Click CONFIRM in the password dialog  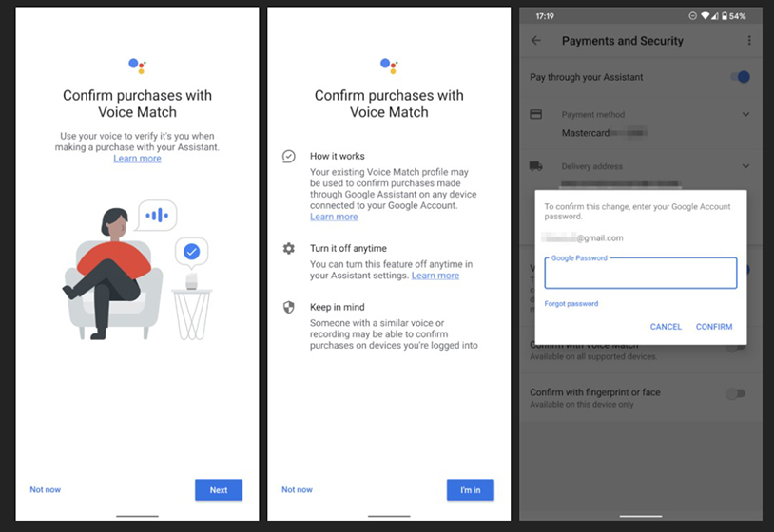pyautogui.click(x=714, y=327)
